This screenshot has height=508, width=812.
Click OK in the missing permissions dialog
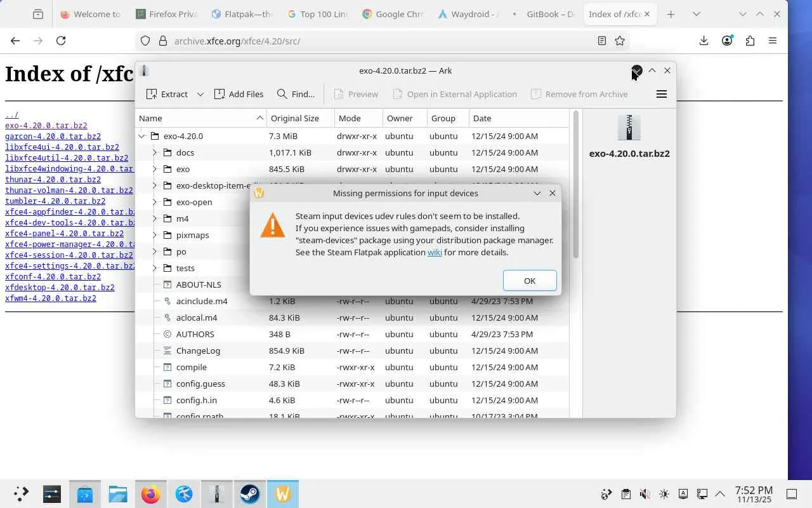point(530,281)
